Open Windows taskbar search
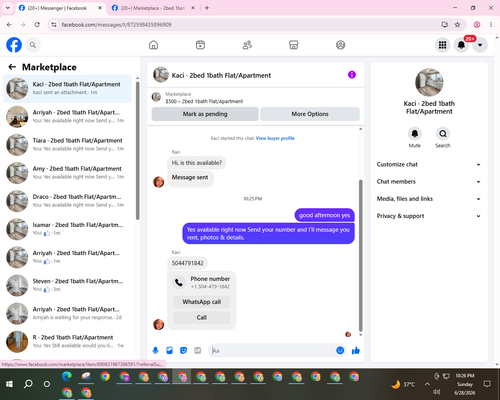 (28, 384)
